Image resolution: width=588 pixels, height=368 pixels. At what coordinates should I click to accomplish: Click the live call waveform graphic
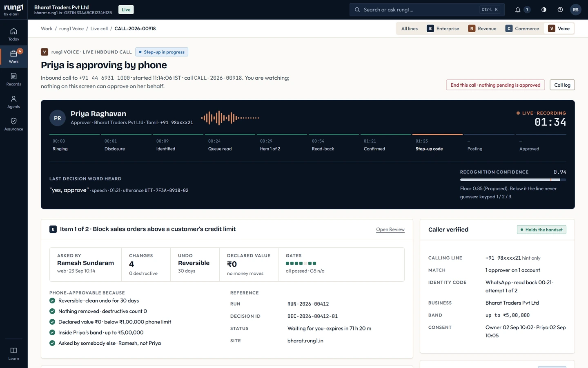[230, 118]
